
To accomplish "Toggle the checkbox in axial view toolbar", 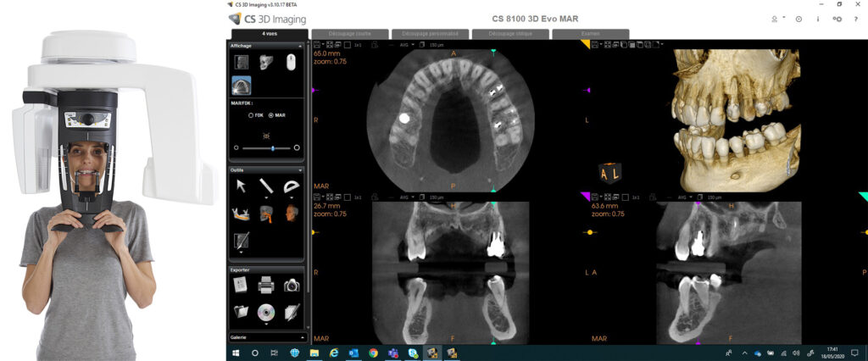I will tap(347, 44).
